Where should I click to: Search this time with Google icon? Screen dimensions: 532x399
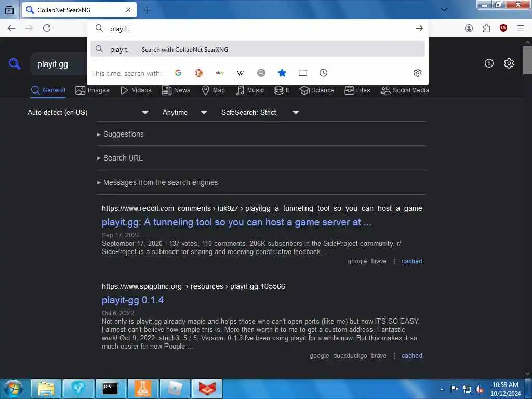(178, 73)
